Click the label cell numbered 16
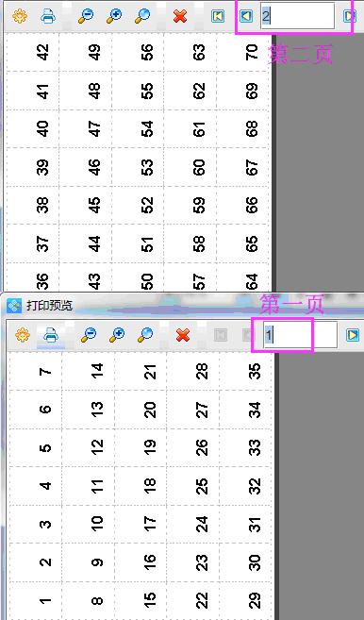This screenshot has height=620, width=364. pyautogui.click(x=141, y=561)
